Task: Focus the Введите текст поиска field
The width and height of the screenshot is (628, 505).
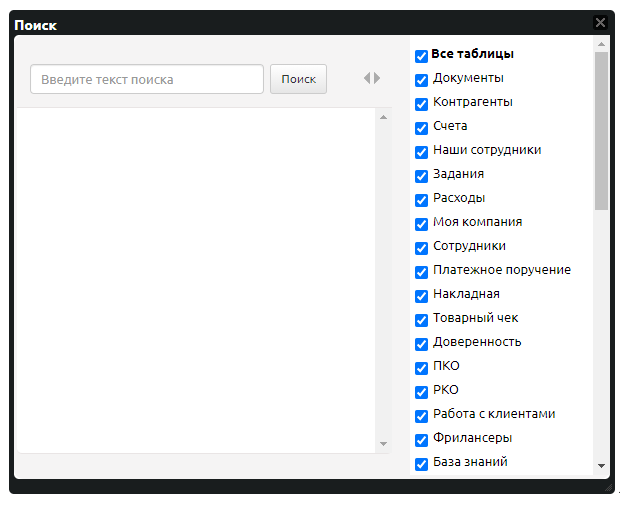Action: [147, 79]
